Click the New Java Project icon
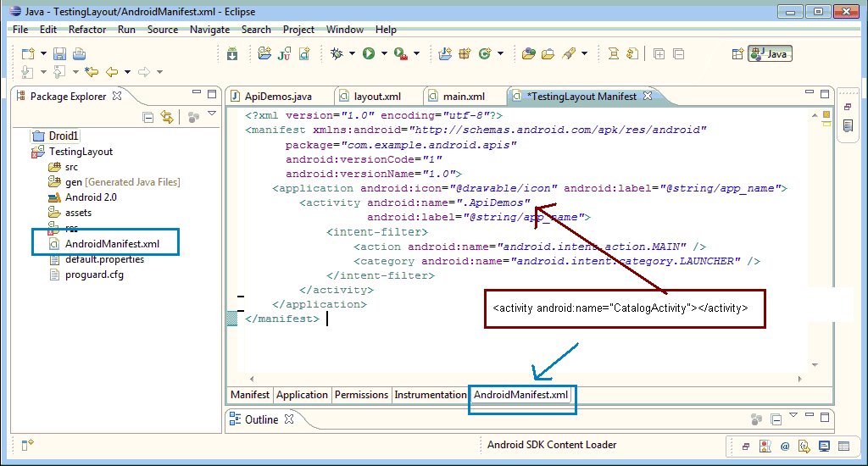868x466 pixels. pos(445,53)
